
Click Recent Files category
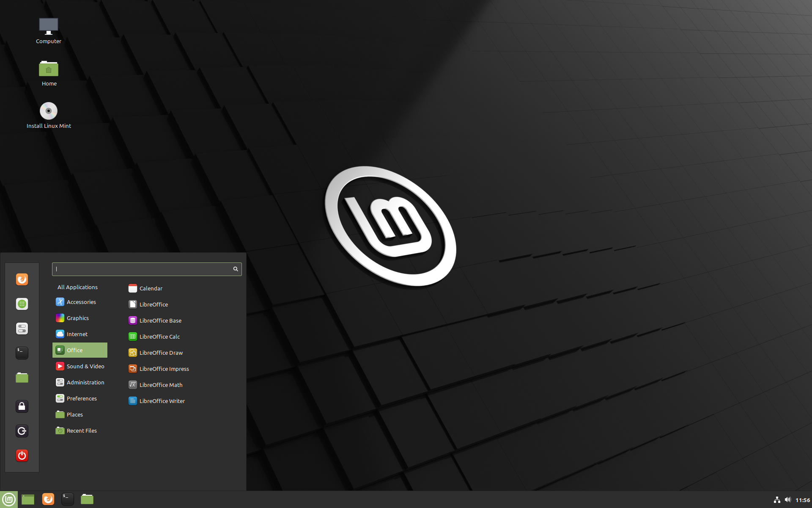(x=83, y=430)
